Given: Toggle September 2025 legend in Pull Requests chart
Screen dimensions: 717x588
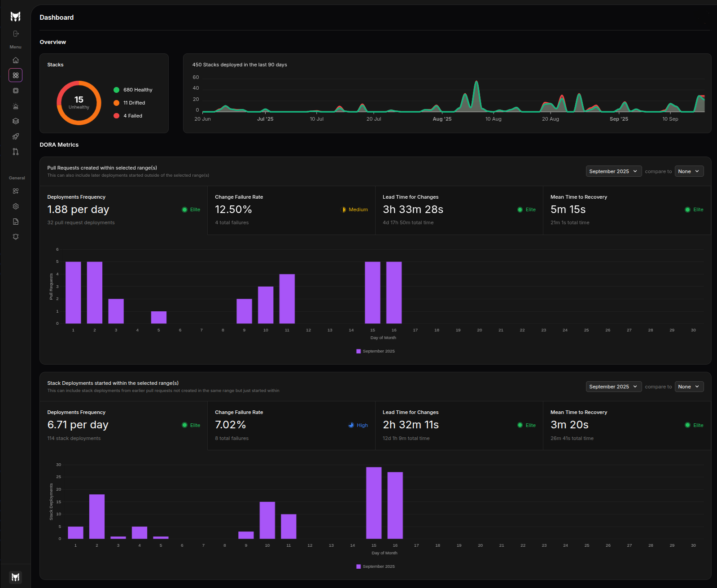Looking at the screenshot, I should tap(376, 351).
